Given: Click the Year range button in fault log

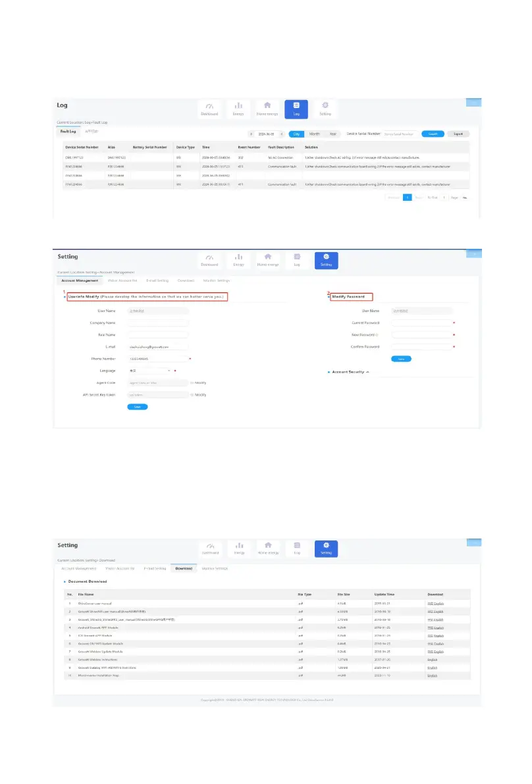Looking at the screenshot, I should click(333, 134).
